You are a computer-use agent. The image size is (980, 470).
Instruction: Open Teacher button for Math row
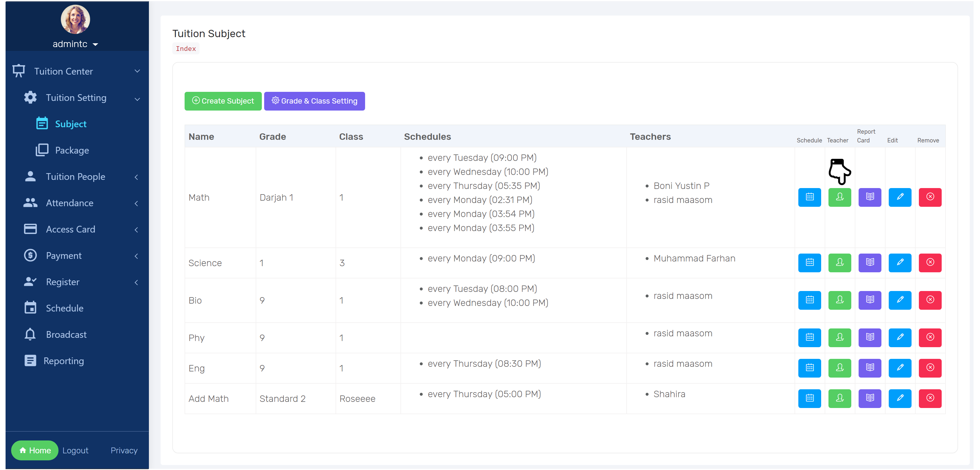839,197
